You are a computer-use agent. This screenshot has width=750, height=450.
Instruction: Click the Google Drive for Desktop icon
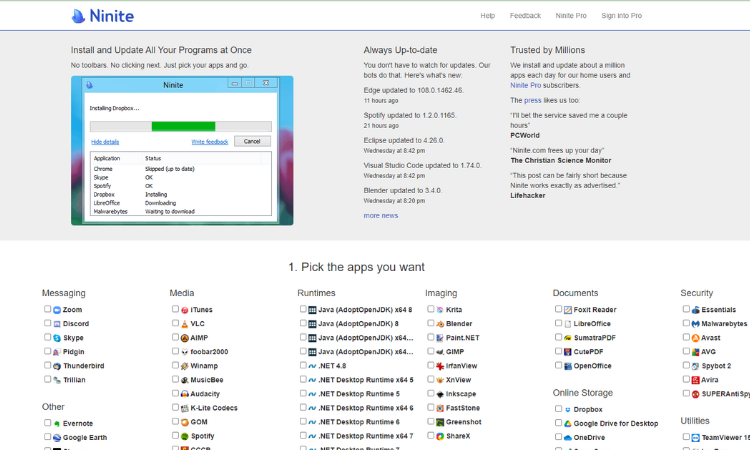(x=568, y=424)
